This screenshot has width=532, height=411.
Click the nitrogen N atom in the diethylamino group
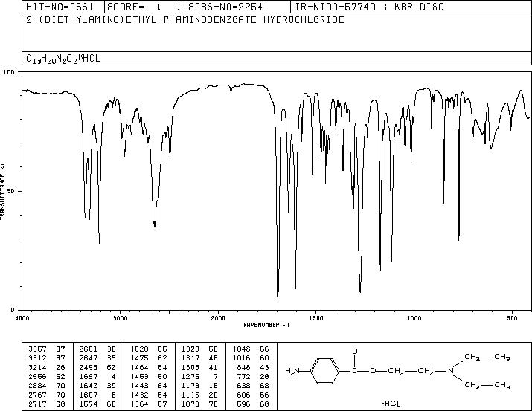[451, 371]
